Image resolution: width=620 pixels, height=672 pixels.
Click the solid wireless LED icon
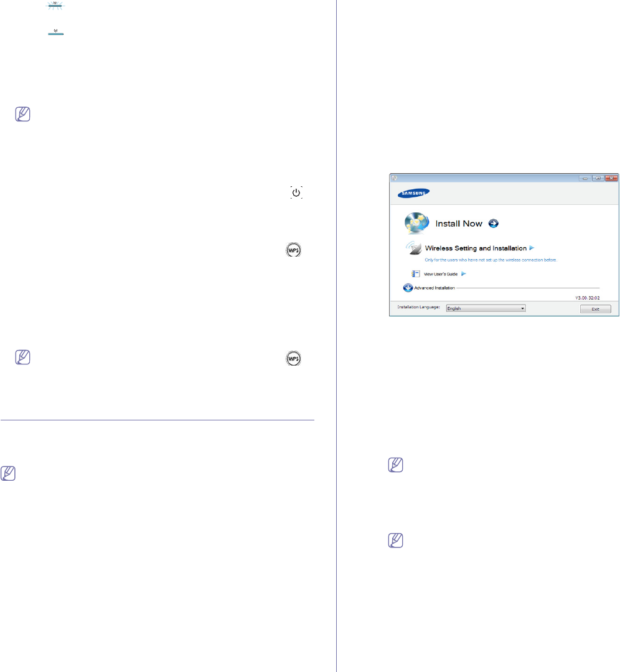click(x=55, y=32)
